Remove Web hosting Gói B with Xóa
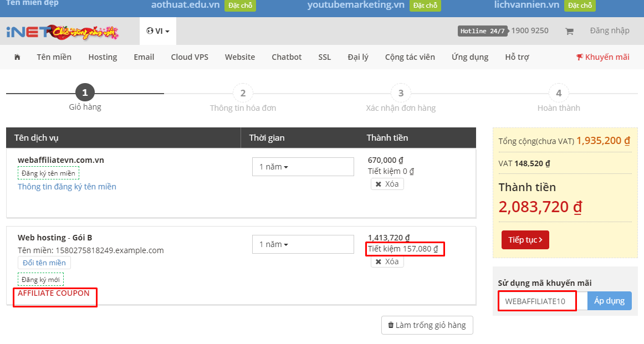This screenshot has width=644, height=344. (x=387, y=261)
